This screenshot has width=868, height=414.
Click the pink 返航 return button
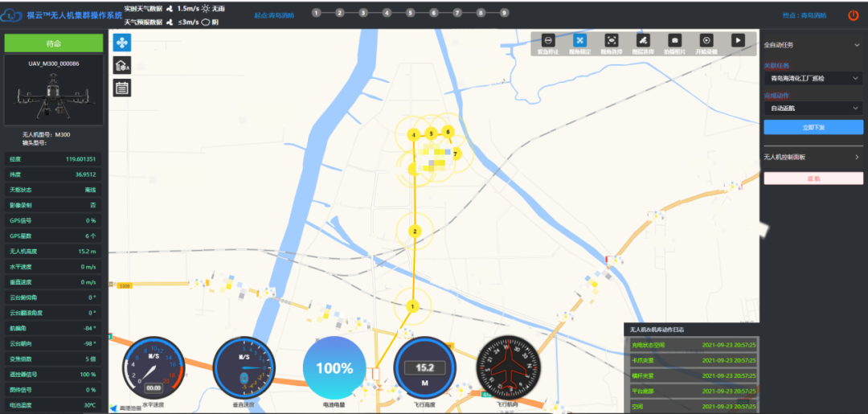click(x=813, y=178)
